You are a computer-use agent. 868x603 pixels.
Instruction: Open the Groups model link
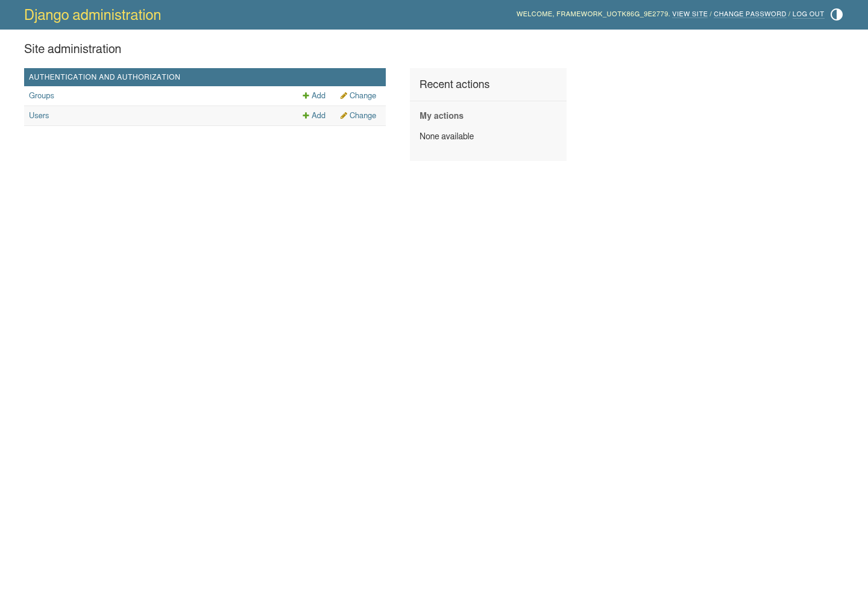42,96
